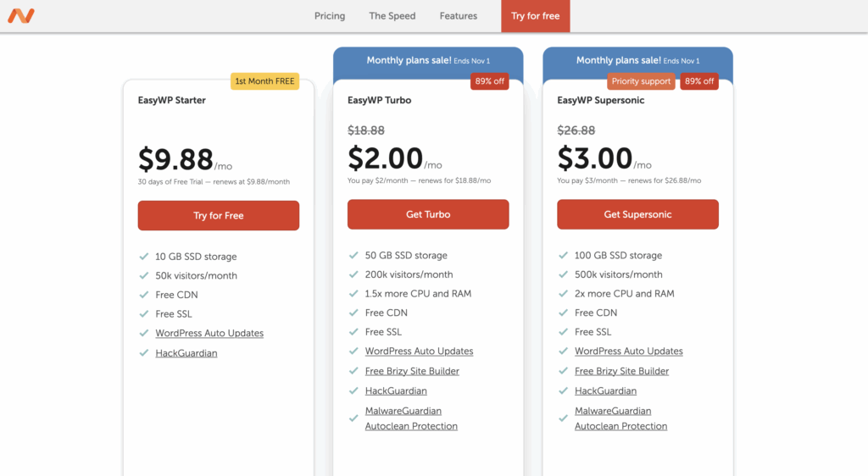Open Supersonic plan MalwareGuardian Autoclean Protection link
The image size is (868, 476).
[621, 418]
